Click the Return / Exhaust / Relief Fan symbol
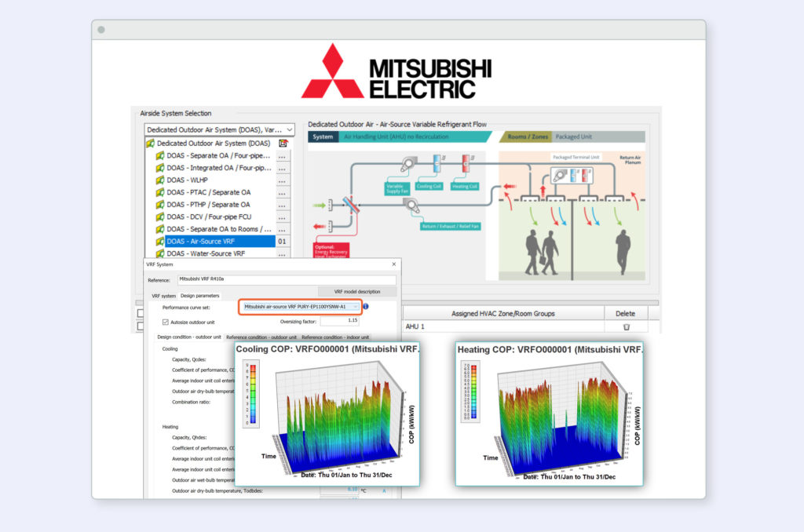 (x=411, y=206)
